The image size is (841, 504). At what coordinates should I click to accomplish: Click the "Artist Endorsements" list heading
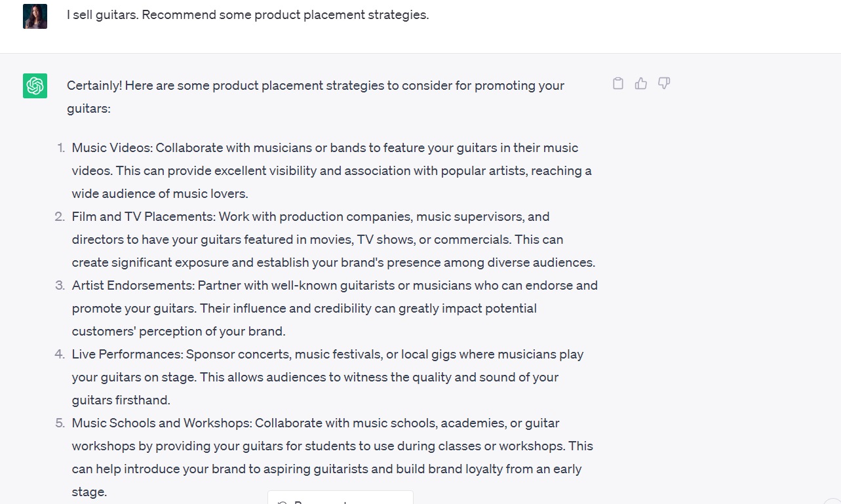pos(133,286)
